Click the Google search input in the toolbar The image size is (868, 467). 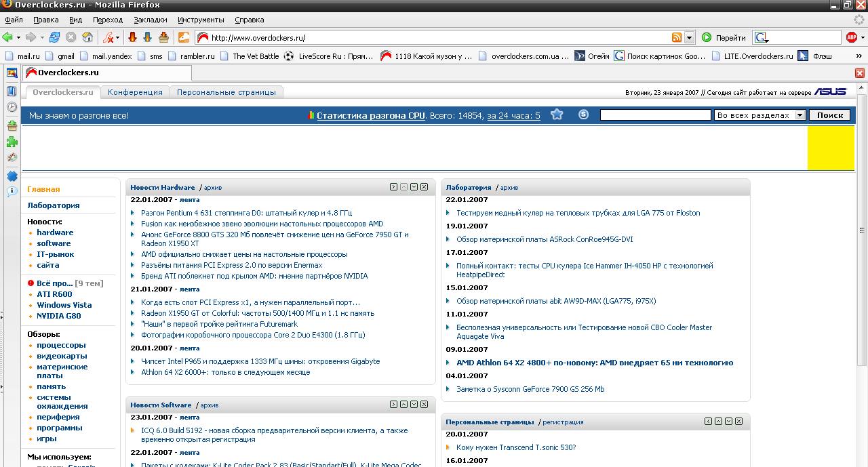click(805, 38)
